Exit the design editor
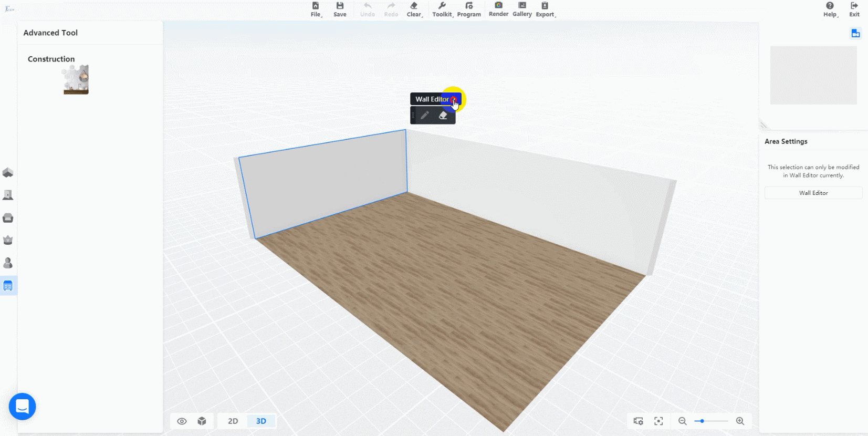Screen dimensions: 868x436 [x=854, y=9]
